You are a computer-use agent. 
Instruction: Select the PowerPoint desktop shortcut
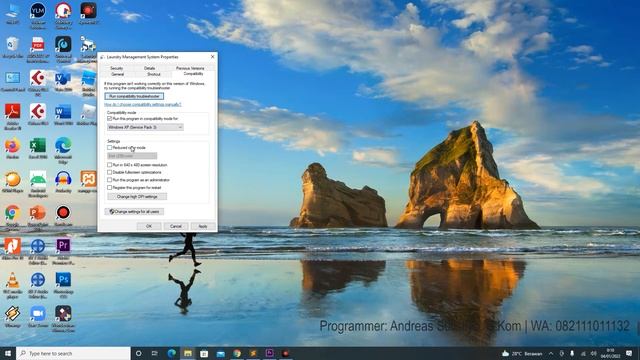point(38,216)
